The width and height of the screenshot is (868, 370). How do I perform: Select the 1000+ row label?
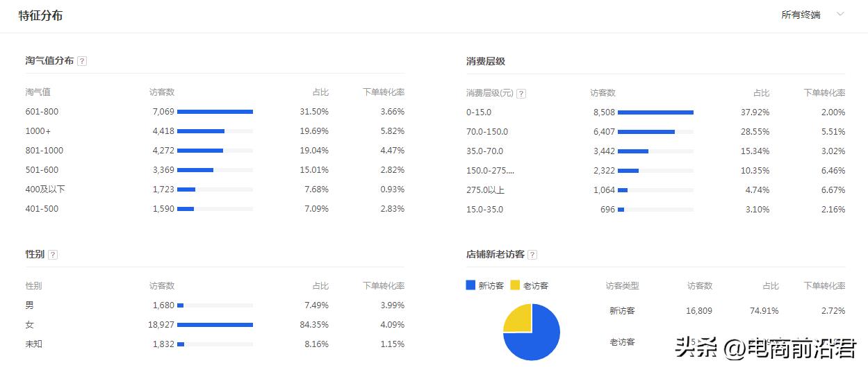(x=38, y=131)
